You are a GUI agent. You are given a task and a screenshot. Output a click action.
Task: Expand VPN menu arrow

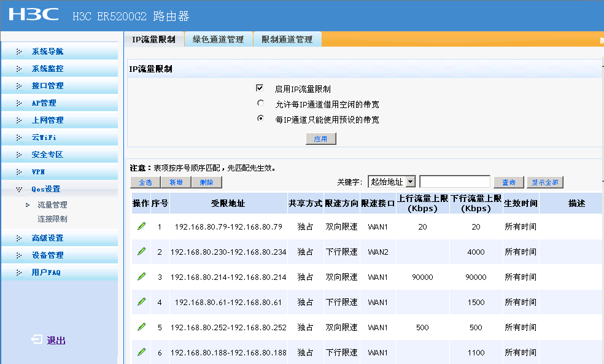click(18, 172)
